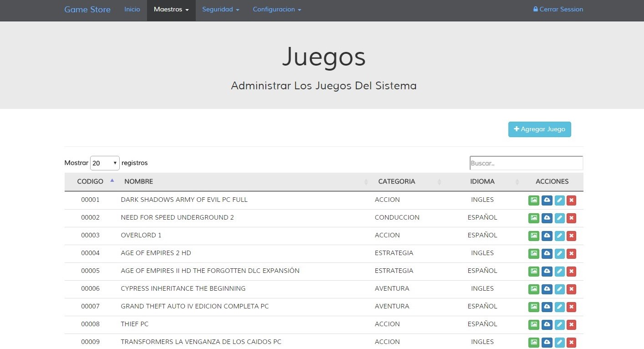Edit Thief PC using pencil icon
Image resolution: width=644 pixels, height=349 pixels.
point(560,324)
